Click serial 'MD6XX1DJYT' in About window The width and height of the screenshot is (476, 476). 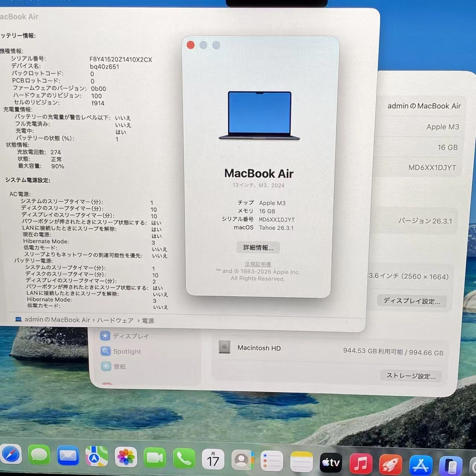(277, 220)
